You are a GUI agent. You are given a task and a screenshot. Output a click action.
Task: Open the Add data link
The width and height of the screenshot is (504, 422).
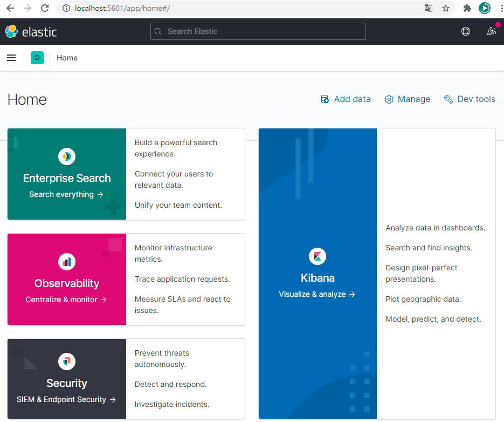[x=346, y=99]
